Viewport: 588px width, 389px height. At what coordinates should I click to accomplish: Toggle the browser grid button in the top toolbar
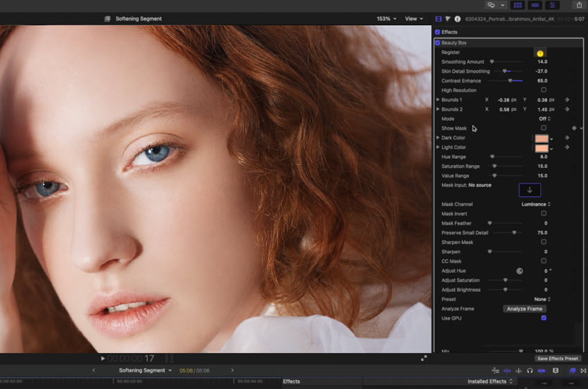pyautogui.click(x=518, y=5)
